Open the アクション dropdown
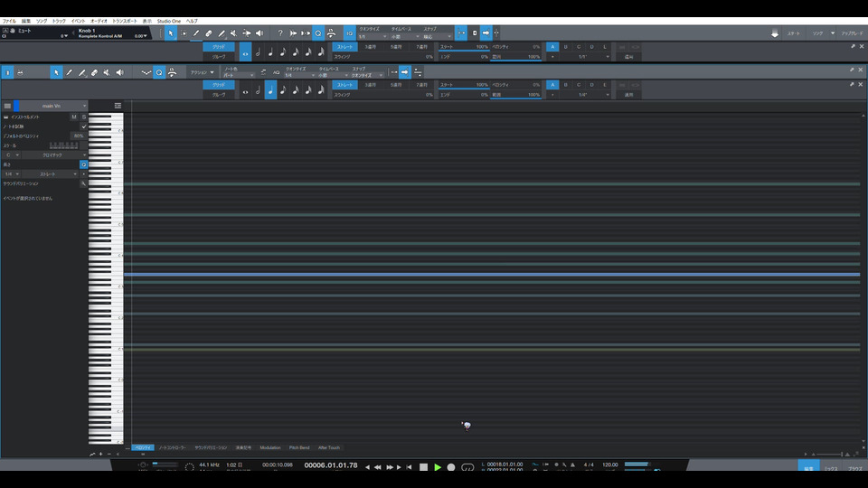Image resolution: width=868 pixels, height=488 pixels. [x=202, y=72]
